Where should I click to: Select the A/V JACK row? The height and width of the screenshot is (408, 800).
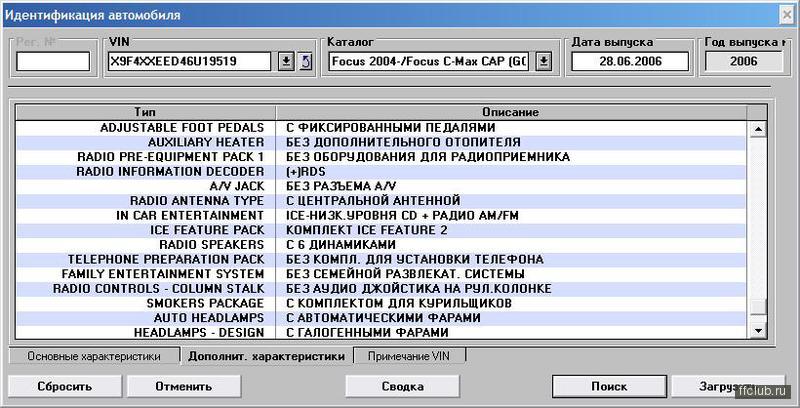(381, 186)
